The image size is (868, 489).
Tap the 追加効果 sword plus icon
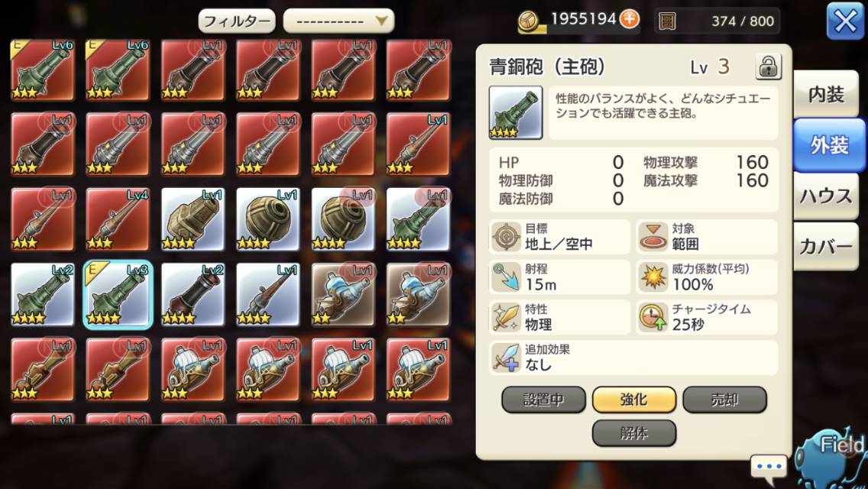[x=506, y=358]
